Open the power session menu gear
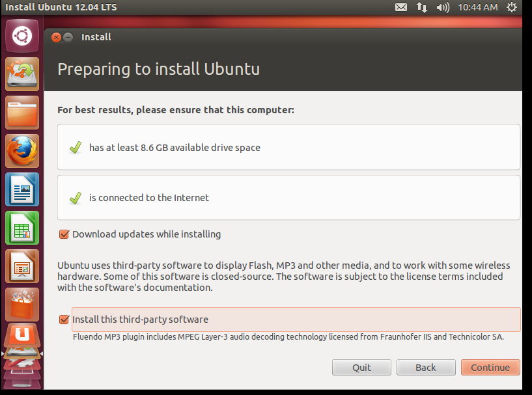Viewport: 532px width, 395px height. pos(512,7)
